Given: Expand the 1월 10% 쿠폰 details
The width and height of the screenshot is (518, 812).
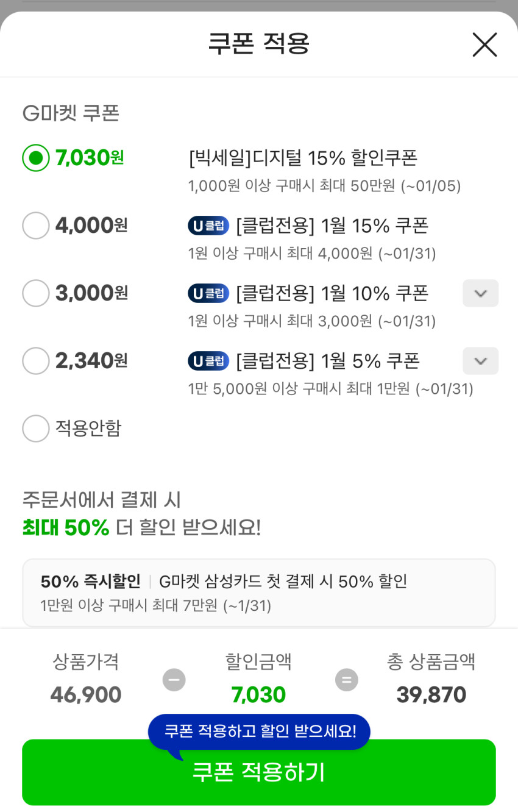Looking at the screenshot, I should [x=480, y=293].
